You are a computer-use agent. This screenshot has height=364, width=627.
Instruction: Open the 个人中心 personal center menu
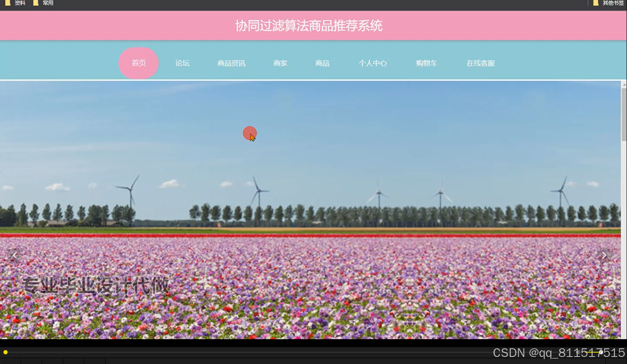pyautogui.click(x=372, y=63)
